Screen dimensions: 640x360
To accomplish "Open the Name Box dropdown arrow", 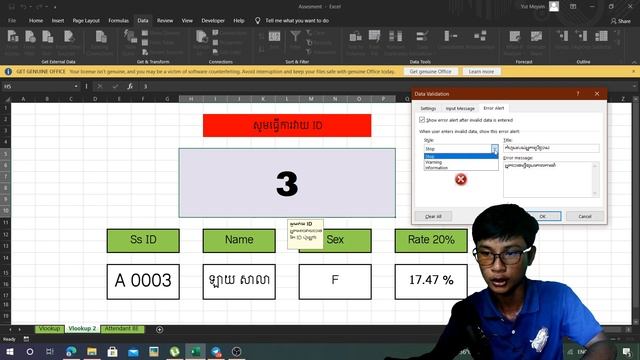I will pyautogui.click(x=76, y=86).
